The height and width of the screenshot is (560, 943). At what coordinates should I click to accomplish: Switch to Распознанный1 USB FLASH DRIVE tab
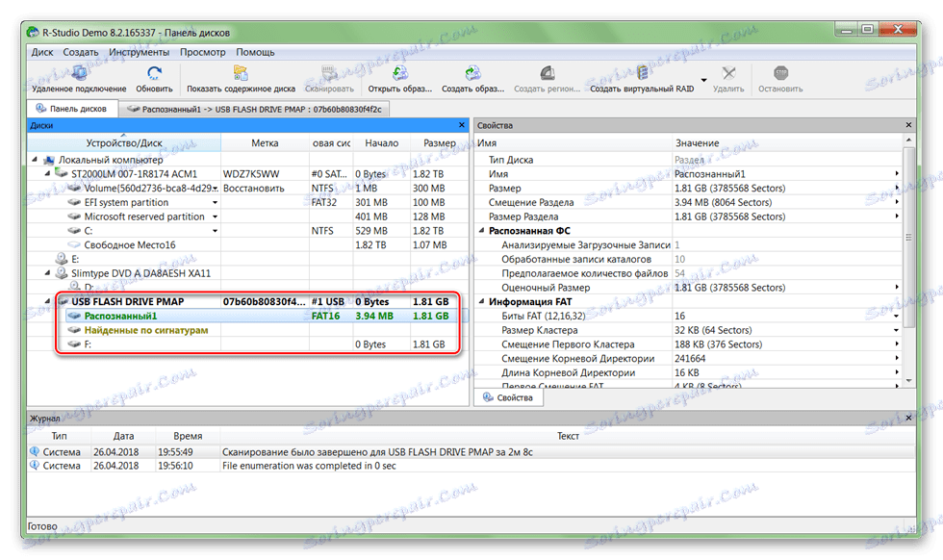[x=254, y=109]
